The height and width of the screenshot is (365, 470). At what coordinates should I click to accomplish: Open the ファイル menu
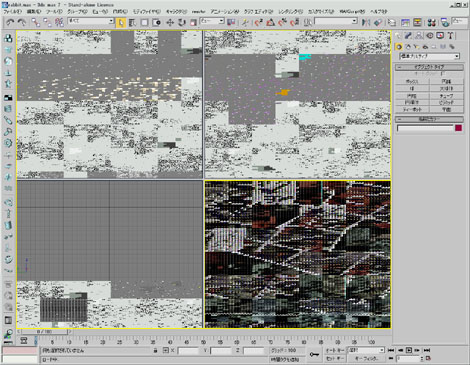coord(13,12)
